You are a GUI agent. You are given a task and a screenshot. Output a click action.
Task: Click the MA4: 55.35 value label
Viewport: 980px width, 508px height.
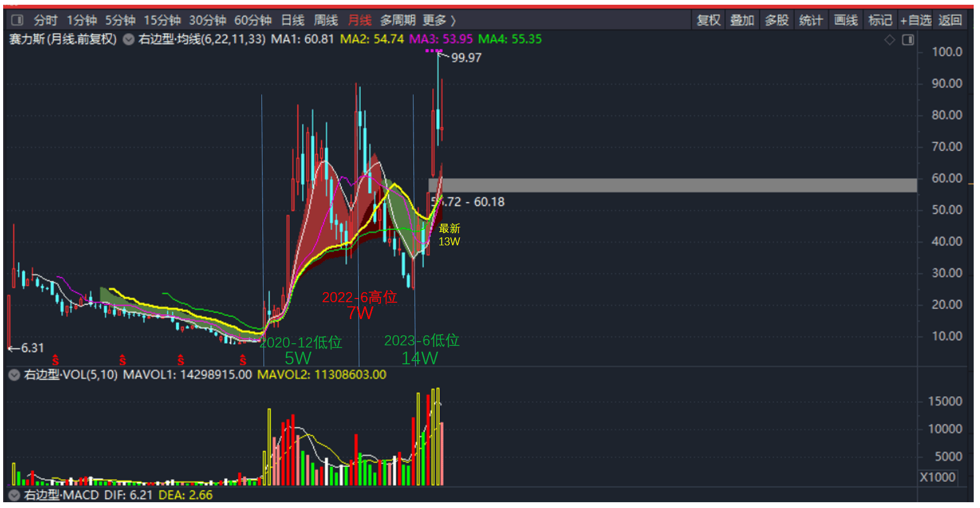click(510, 39)
